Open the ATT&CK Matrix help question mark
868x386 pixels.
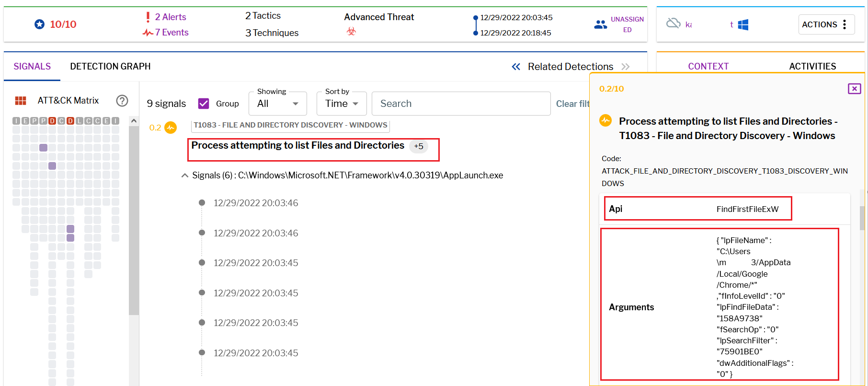coord(122,100)
